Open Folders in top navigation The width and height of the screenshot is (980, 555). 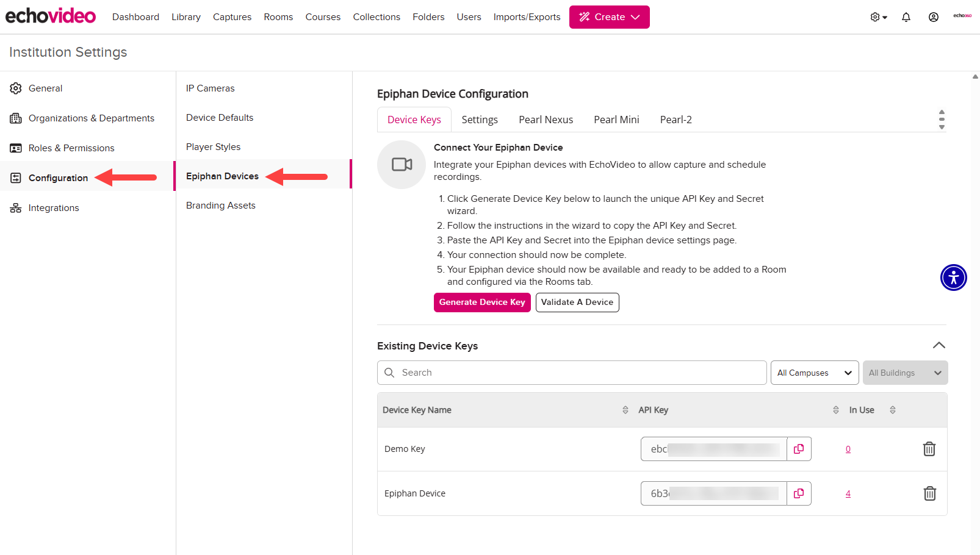tap(428, 17)
